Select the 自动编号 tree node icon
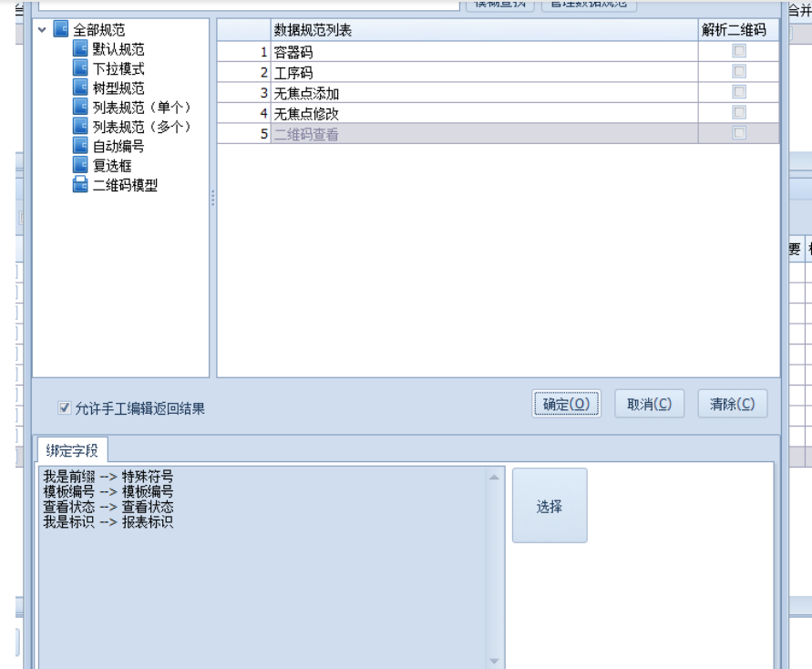The height and width of the screenshot is (669, 812). [80, 146]
